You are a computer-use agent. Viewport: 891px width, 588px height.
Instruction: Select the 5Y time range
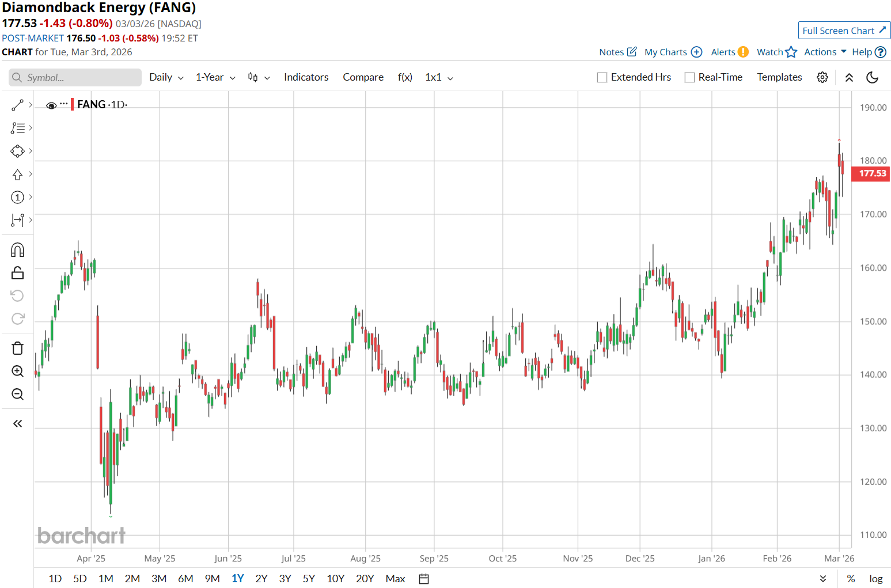309,578
